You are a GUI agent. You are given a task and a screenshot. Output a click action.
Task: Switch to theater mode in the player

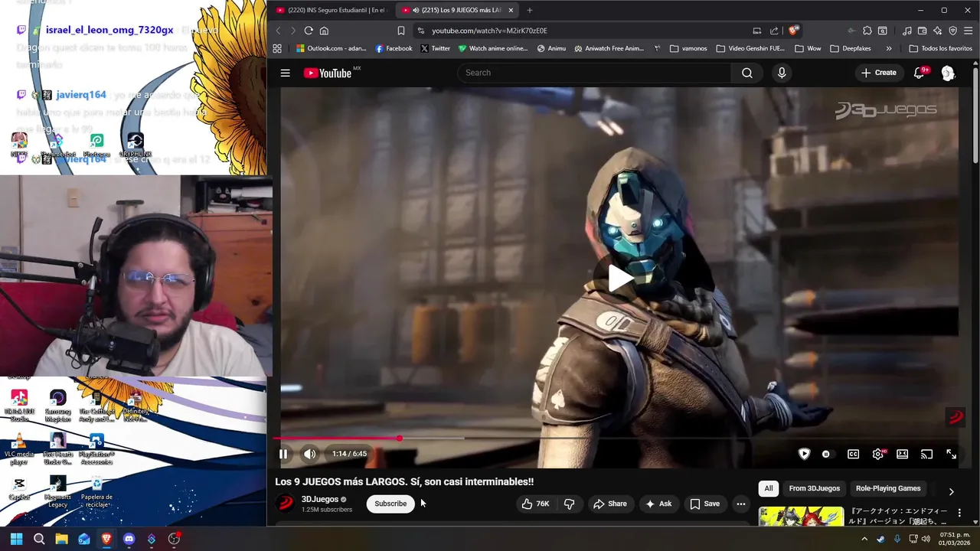pos(903,454)
